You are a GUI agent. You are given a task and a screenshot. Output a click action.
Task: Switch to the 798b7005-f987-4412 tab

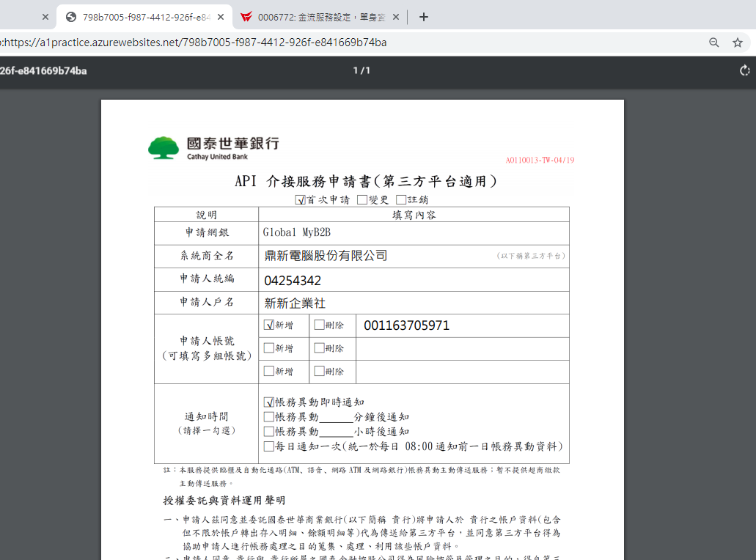[x=144, y=17]
